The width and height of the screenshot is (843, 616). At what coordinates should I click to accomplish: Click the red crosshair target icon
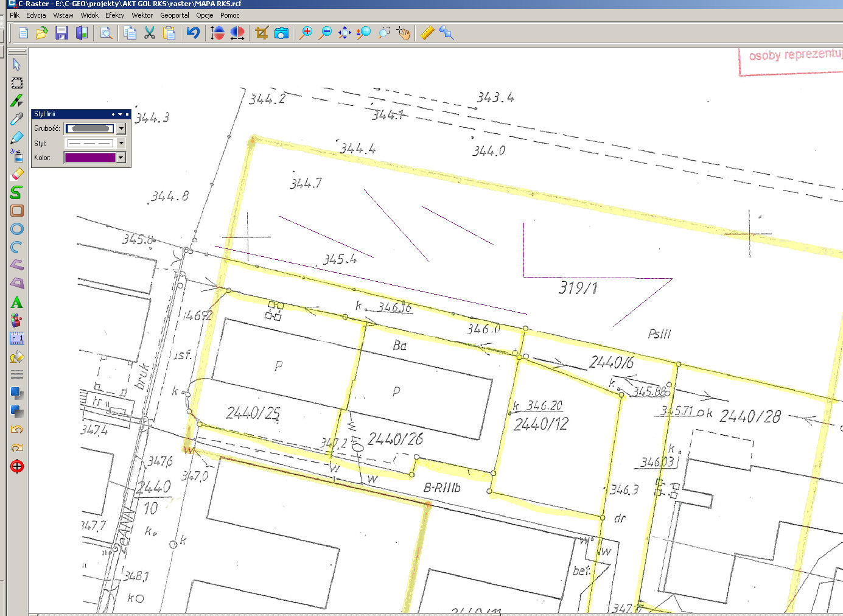[17, 466]
